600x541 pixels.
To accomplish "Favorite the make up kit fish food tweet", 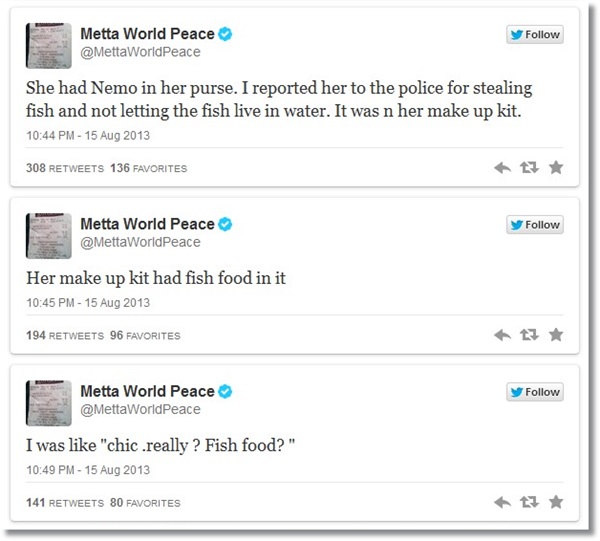I will tap(556, 335).
